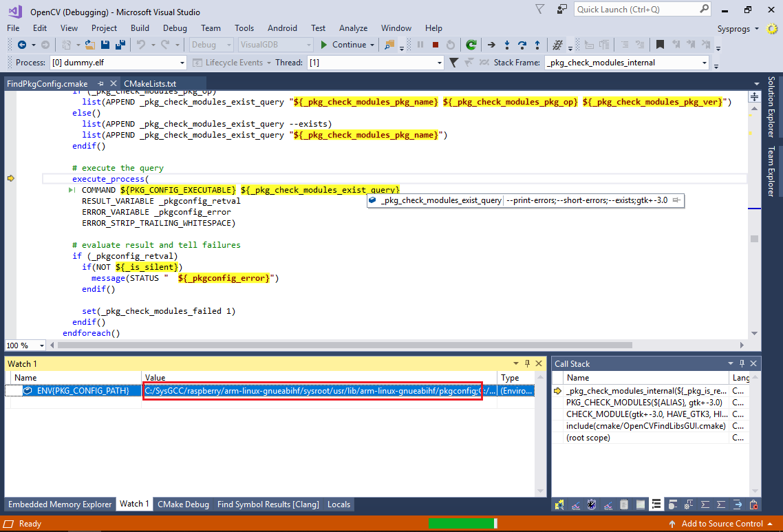The width and height of the screenshot is (783, 532).
Task: Pin the FindPkgConfig.cmake tab
Action: point(100,83)
